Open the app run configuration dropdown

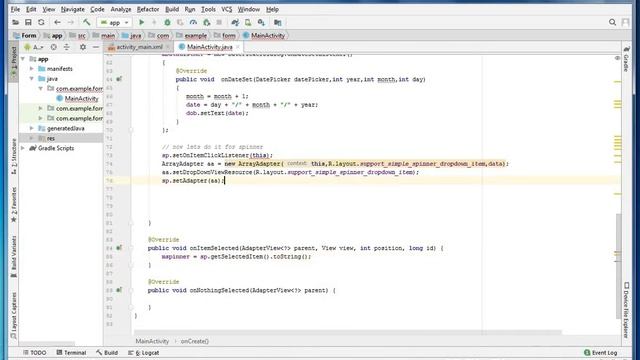(x=115, y=22)
